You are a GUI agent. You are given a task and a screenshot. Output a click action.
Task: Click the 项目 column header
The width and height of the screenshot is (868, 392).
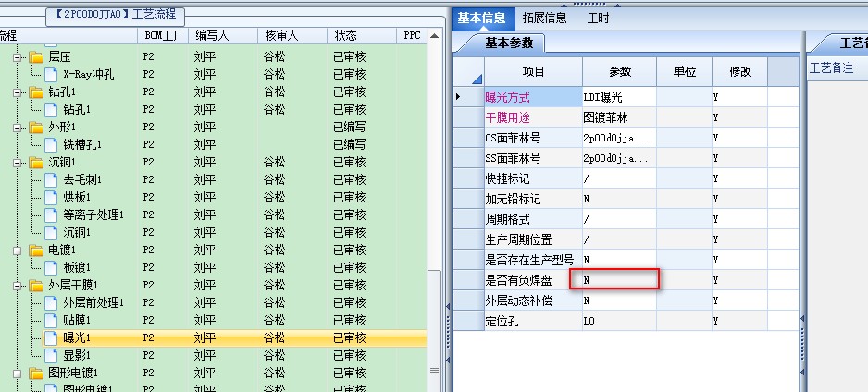pos(533,72)
